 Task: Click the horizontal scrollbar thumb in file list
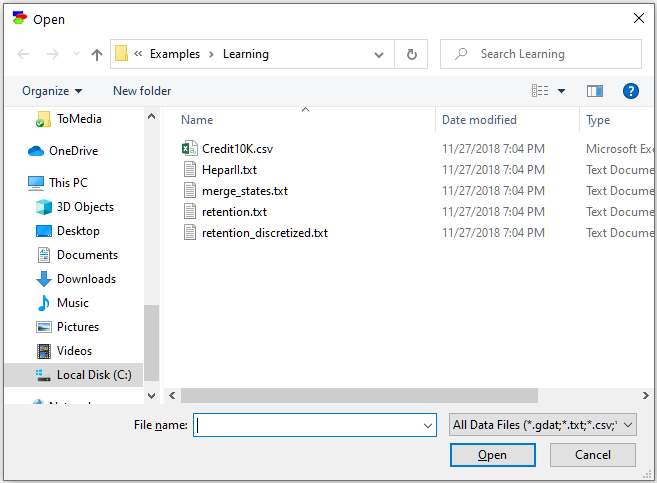tap(359, 395)
